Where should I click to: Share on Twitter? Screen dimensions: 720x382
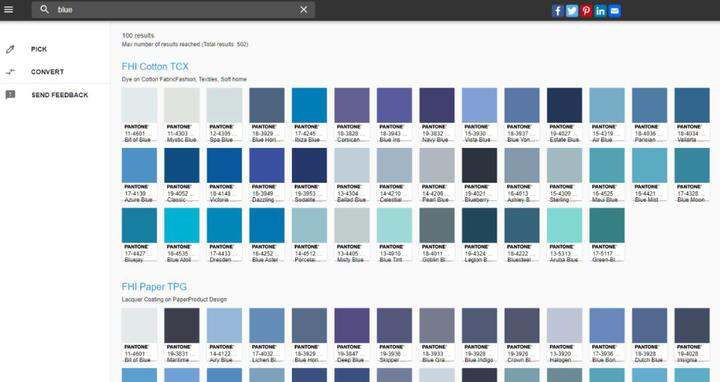[572, 11]
